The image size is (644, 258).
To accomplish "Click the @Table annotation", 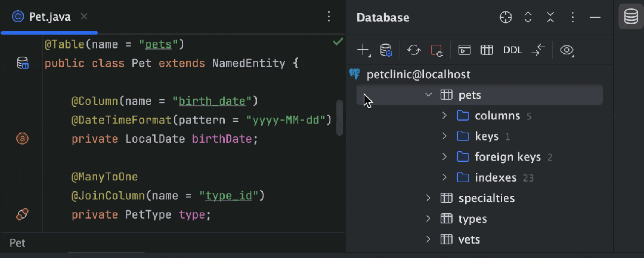I will (64, 44).
